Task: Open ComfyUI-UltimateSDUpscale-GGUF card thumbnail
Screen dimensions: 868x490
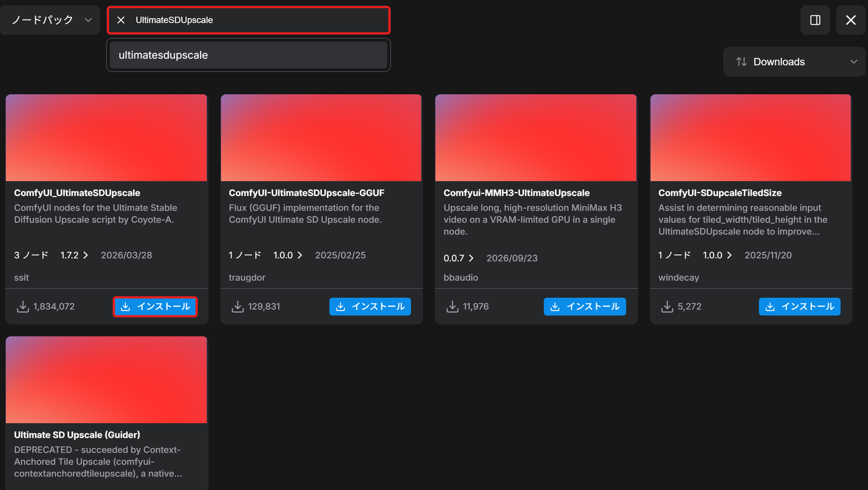Action: (x=321, y=138)
